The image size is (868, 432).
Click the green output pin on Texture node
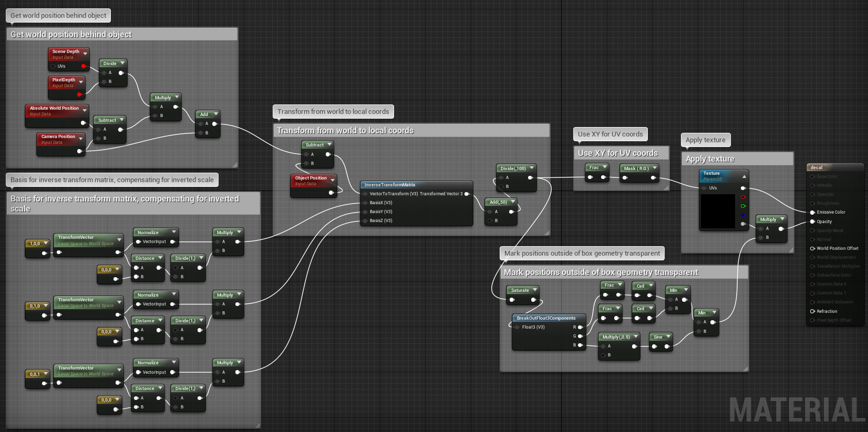[x=743, y=206]
